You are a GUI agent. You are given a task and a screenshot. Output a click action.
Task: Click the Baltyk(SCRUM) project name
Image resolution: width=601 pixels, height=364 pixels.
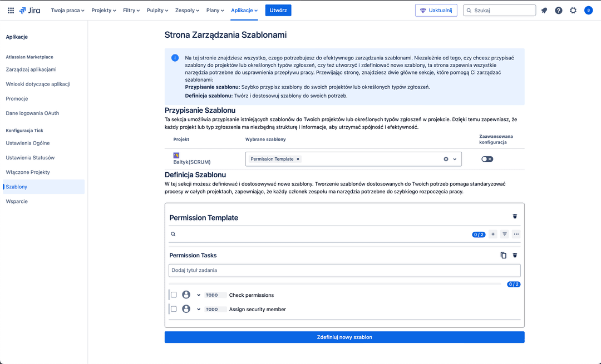pyautogui.click(x=191, y=162)
